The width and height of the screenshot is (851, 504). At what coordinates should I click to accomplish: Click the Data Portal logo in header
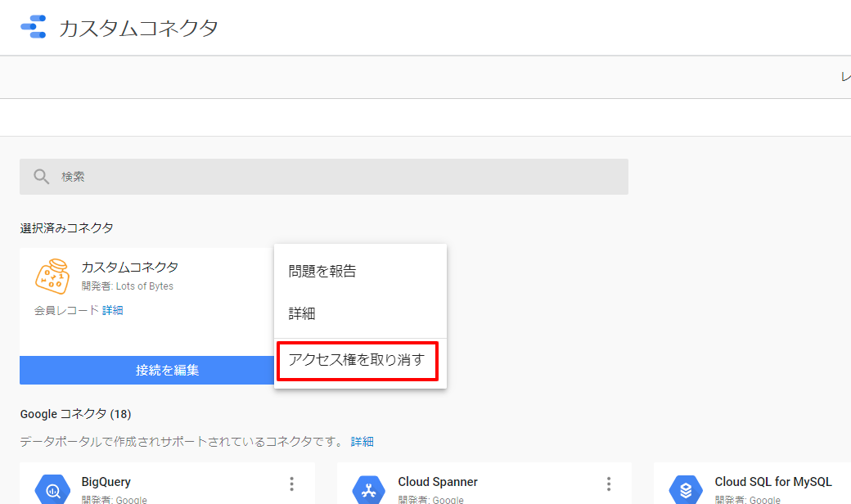[34, 27]
